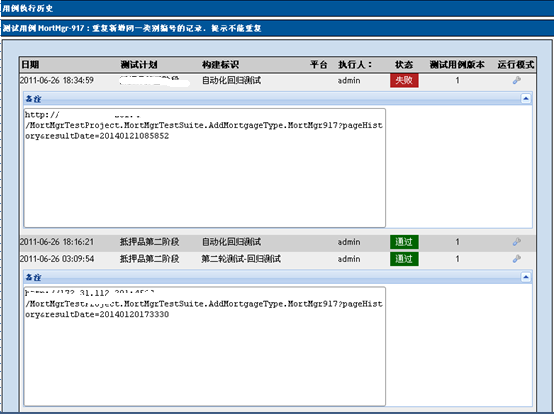Click version number 1 in 03:09:54 row

point(457,259)
